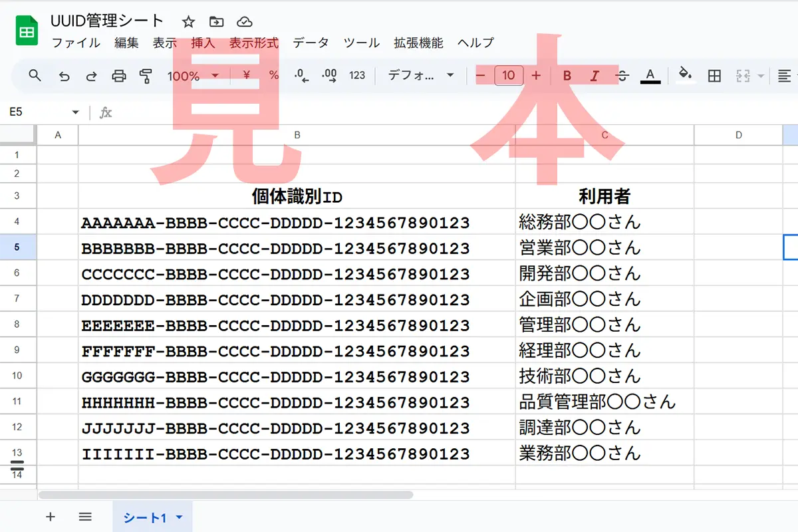Select cell with EEEEEEE-BBBB-CCCC ID
The height and width of the screenshot is (532, 798).
297,325
